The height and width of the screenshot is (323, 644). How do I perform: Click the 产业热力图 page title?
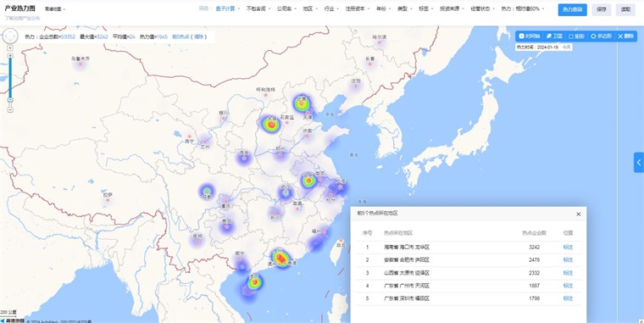pyautogui.click(x=19, y=8)
